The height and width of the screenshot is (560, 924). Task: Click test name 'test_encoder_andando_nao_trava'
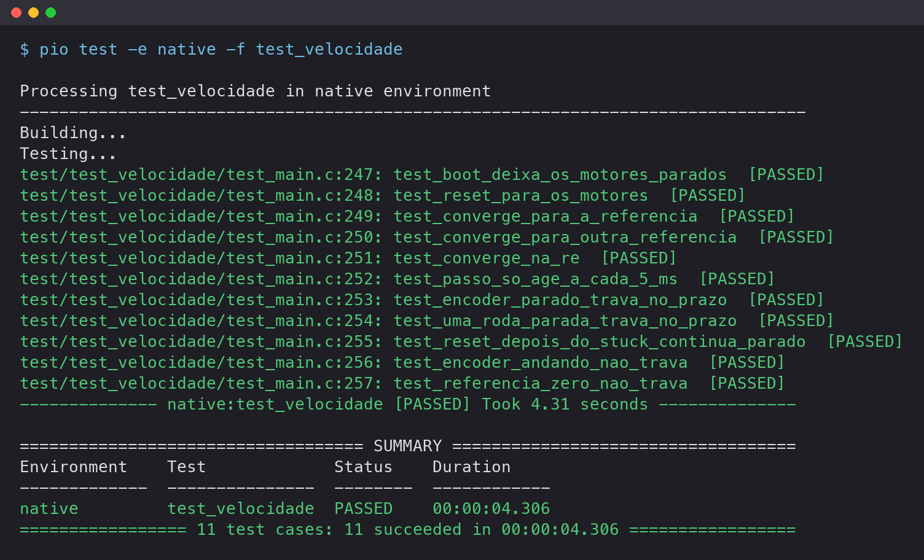[x=541, y=362]
